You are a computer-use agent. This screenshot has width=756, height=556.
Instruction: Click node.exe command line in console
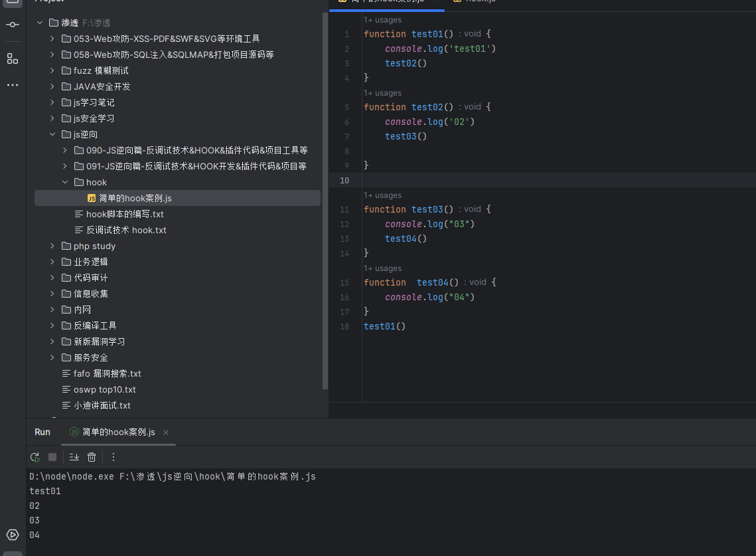(x=172, y=476)
